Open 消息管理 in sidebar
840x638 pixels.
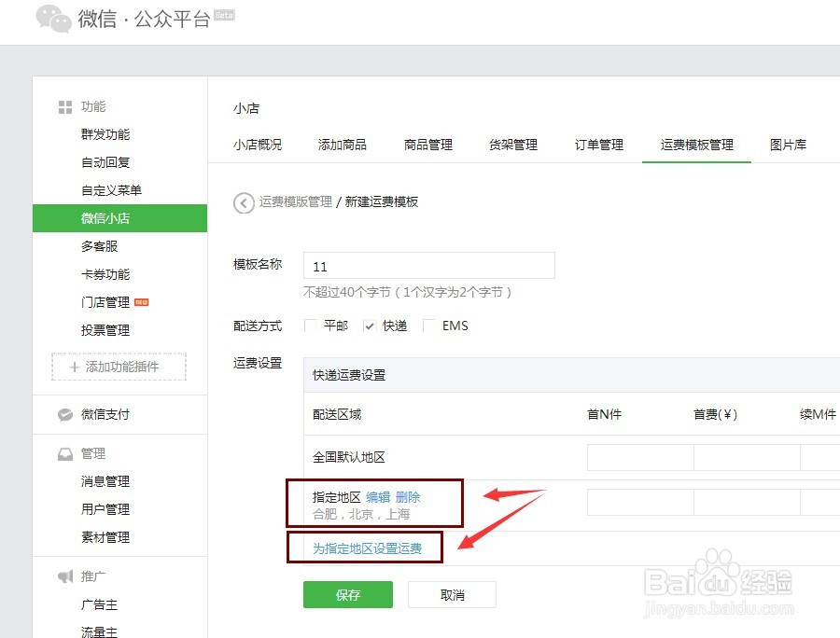[105, 481]
